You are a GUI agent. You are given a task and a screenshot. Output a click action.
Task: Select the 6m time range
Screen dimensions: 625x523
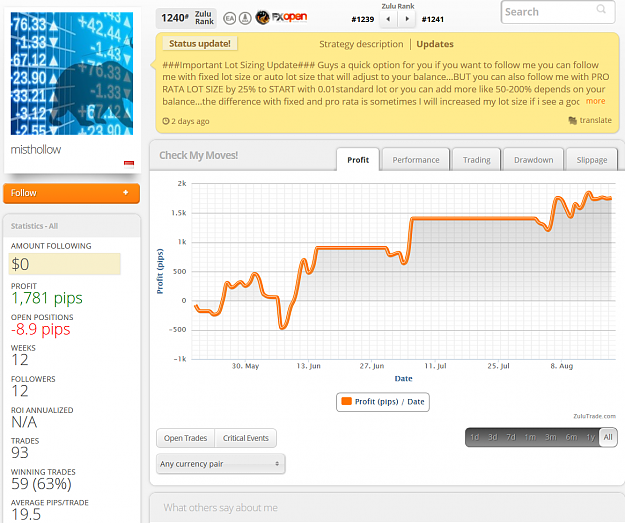571,437
